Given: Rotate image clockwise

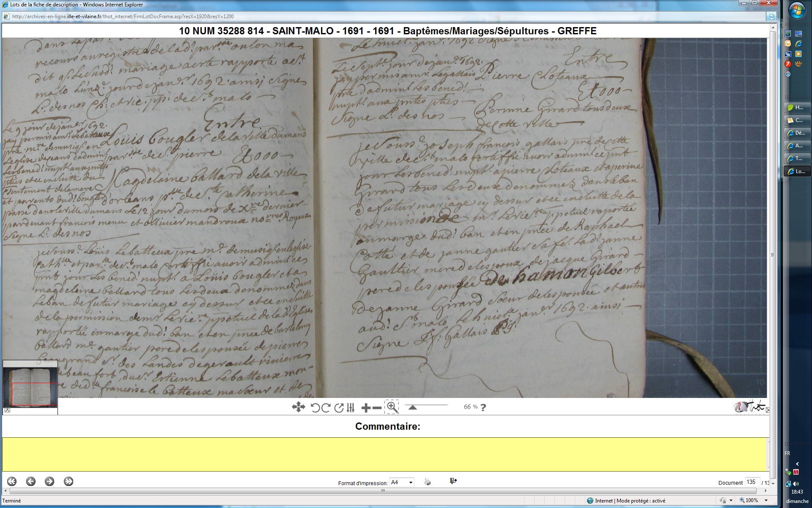Looking at the screenshot, I should [x=326, y=408].
